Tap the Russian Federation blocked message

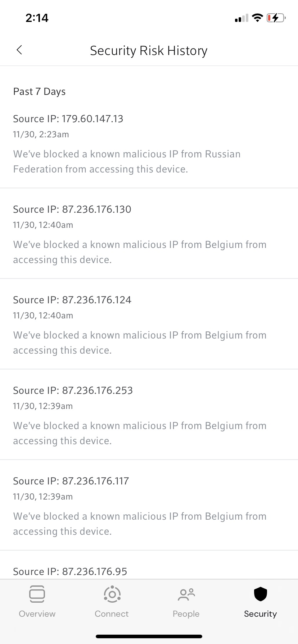coord(127,162)
